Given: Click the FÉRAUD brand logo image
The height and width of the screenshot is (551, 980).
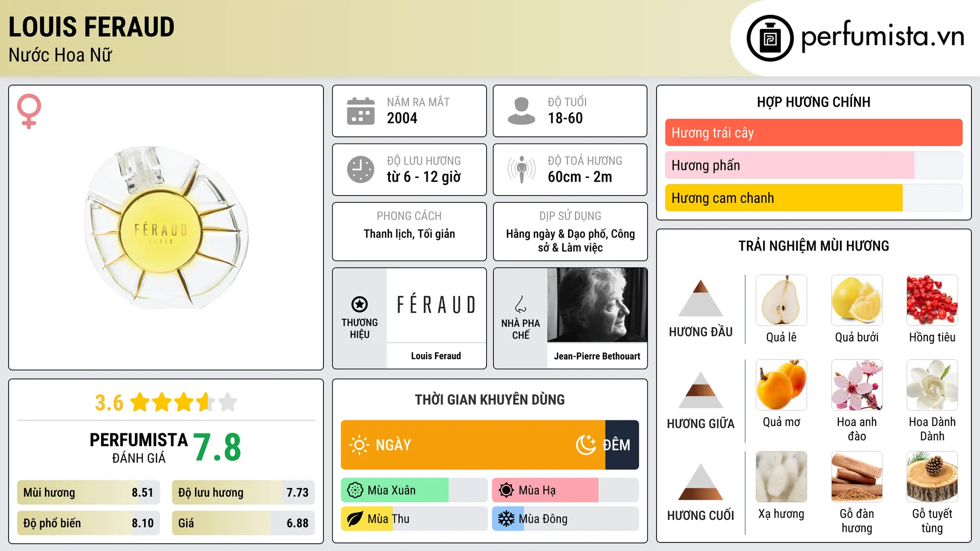Looking at the screenshot, I should coord(436,305).
